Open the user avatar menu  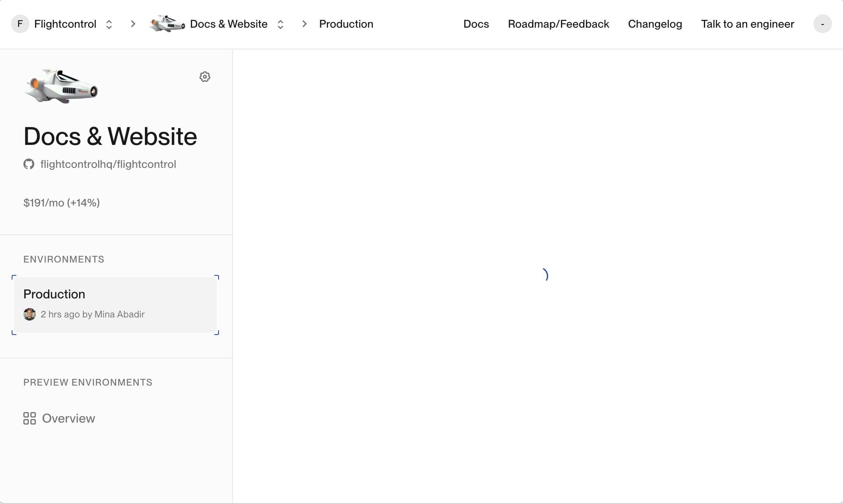coord(822,24)
